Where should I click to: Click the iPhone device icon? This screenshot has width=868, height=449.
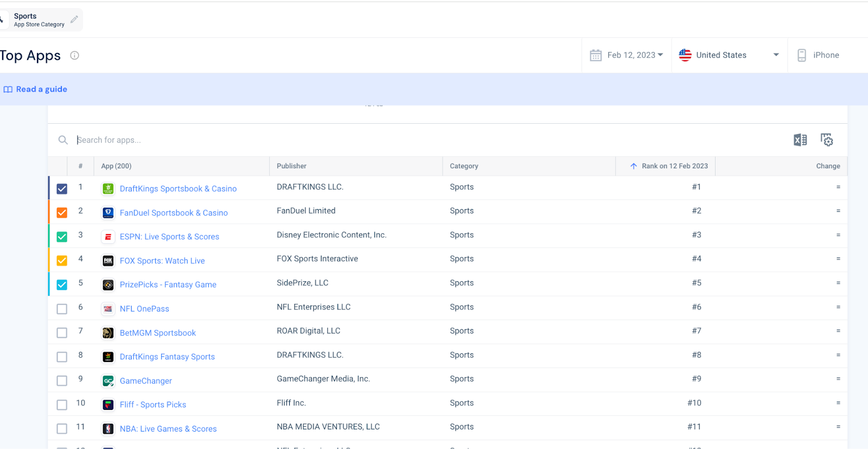pyautogui.click(x=802, y=55)
